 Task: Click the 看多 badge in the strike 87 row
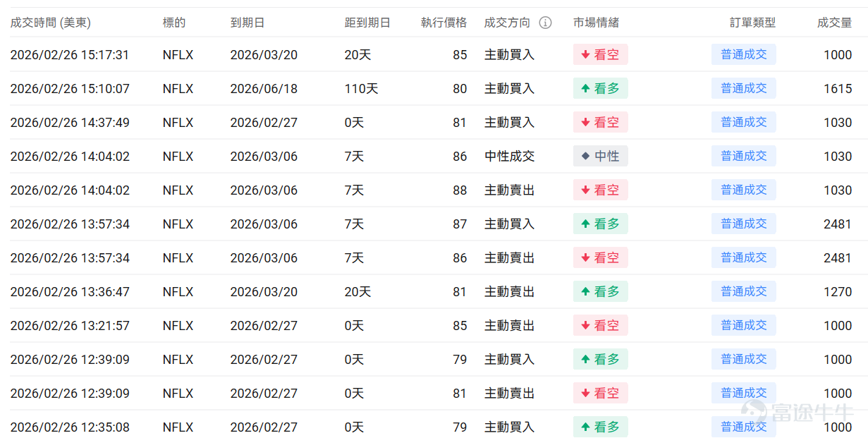(x=600, y=224)
